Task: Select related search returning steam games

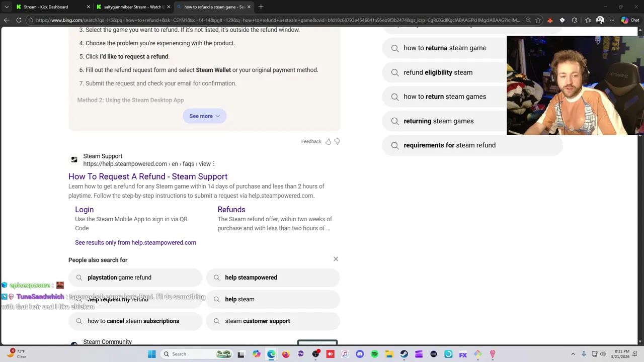Action: click(445, 121)
